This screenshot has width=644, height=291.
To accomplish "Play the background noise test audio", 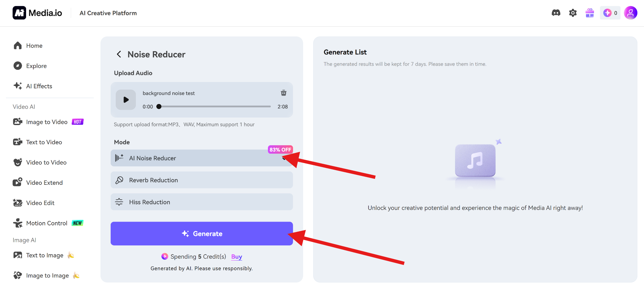I will [x=126, y=100].
